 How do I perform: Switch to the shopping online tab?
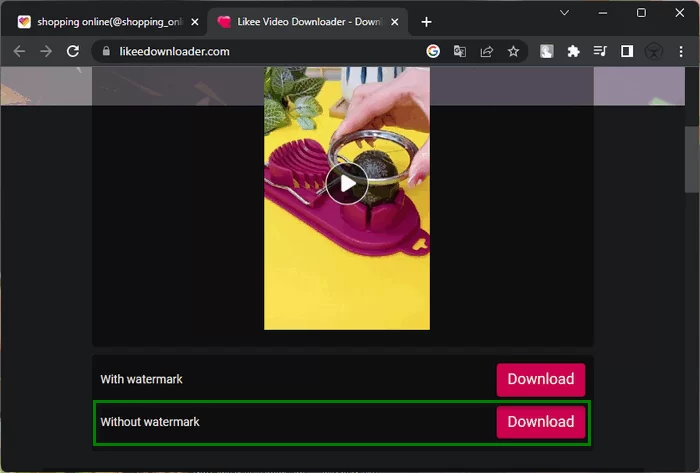(x=100, y=22)
